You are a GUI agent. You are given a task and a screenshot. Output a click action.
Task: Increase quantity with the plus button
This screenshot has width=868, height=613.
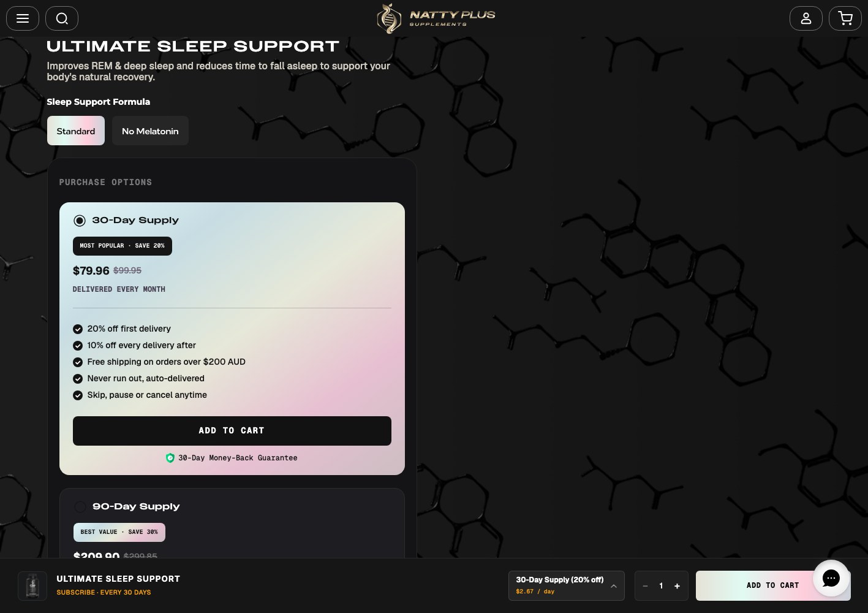(677, 586)
